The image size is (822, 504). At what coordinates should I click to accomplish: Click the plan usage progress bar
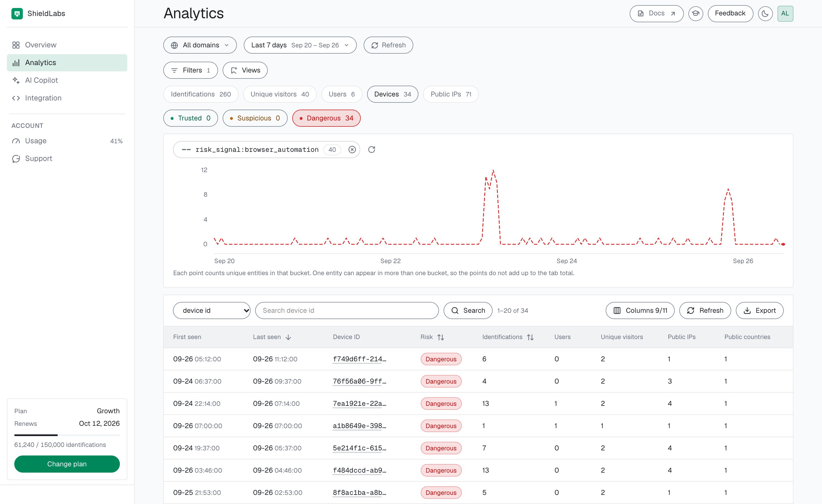tap(67, 435)
